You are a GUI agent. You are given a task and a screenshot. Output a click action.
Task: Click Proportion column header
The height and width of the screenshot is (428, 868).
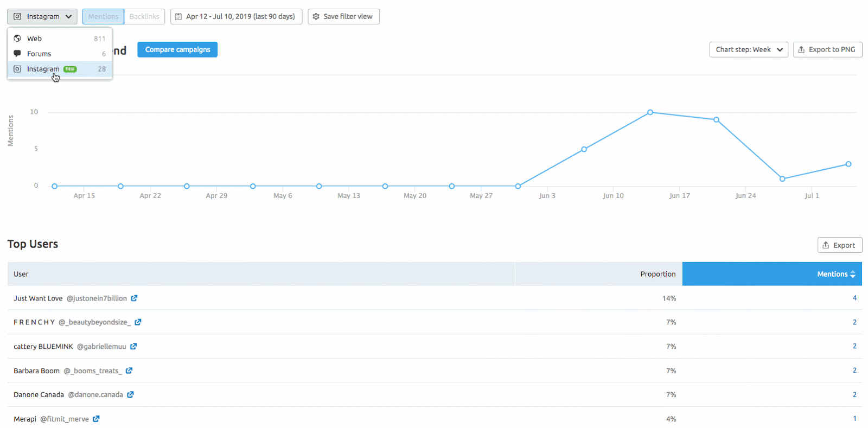(598, 274)
